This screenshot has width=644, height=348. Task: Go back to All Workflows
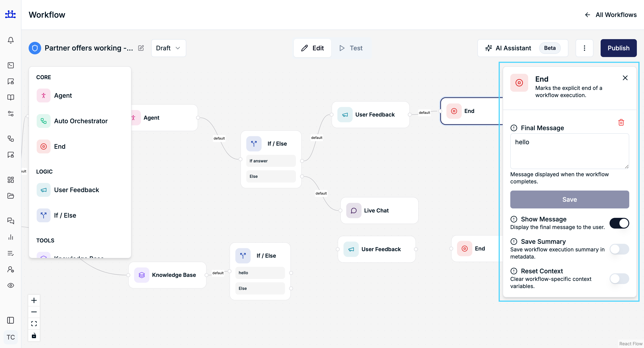611,15
